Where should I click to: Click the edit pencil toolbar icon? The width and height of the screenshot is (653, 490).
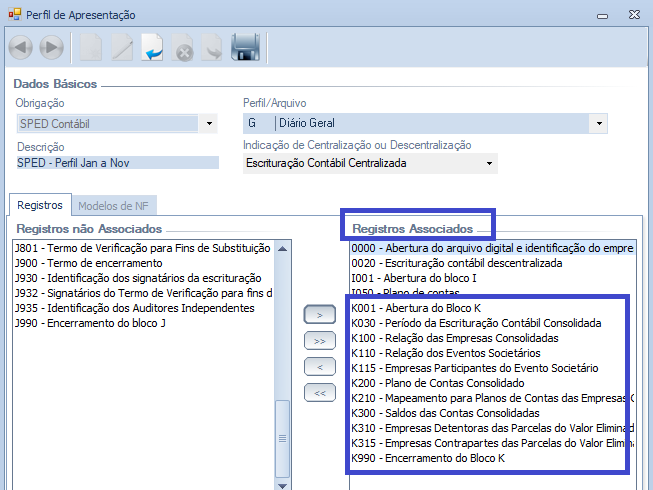point(122,47)
